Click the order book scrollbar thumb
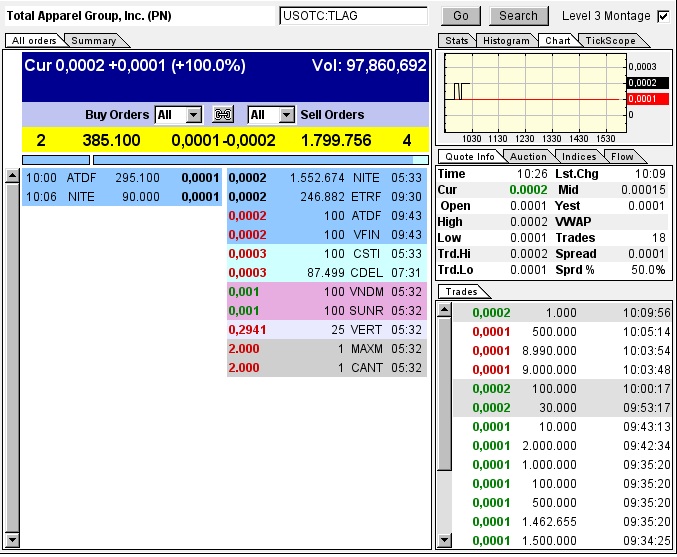The image size is (677, 557). [x=13, y=358]
